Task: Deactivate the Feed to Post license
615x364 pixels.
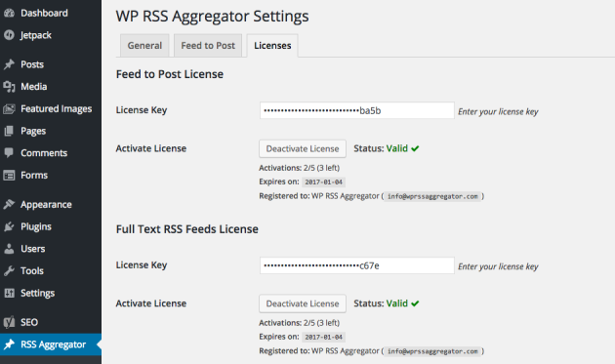Action: tap(303, 148)
